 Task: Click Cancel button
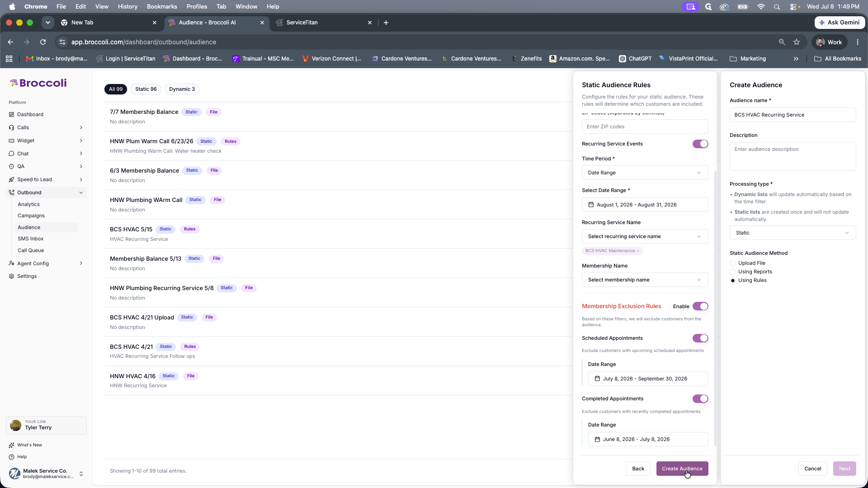coord(812,469)
